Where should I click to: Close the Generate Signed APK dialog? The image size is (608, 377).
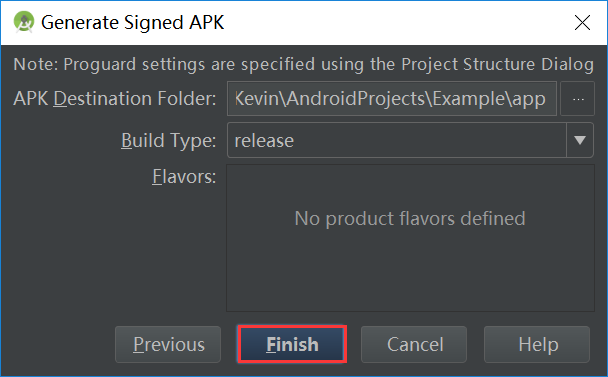[582, 22]
